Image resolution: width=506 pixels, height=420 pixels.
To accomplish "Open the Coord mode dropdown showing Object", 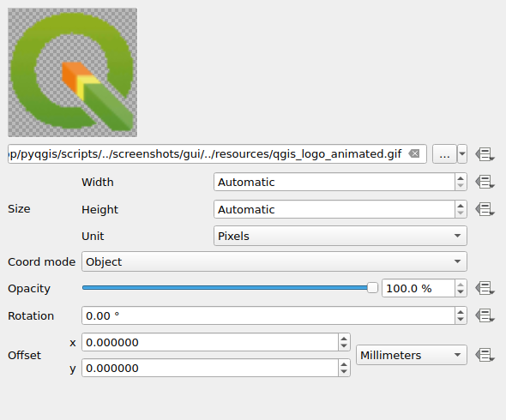I will coord(274,261).
